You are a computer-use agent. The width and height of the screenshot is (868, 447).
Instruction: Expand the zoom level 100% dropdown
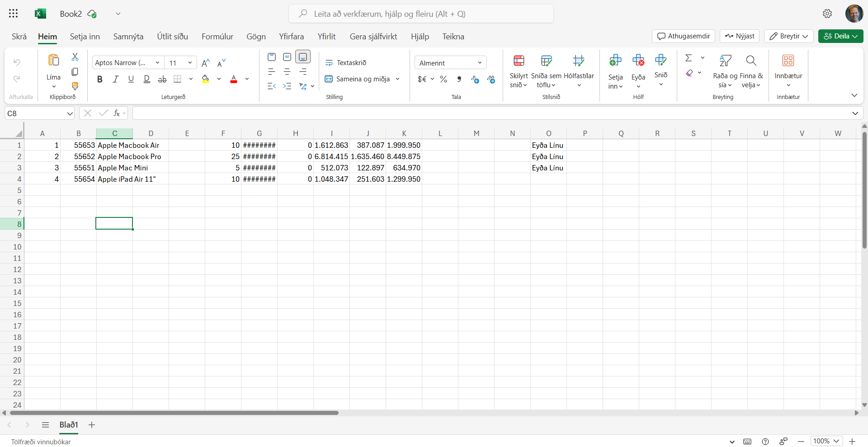(x=836, y=441)
